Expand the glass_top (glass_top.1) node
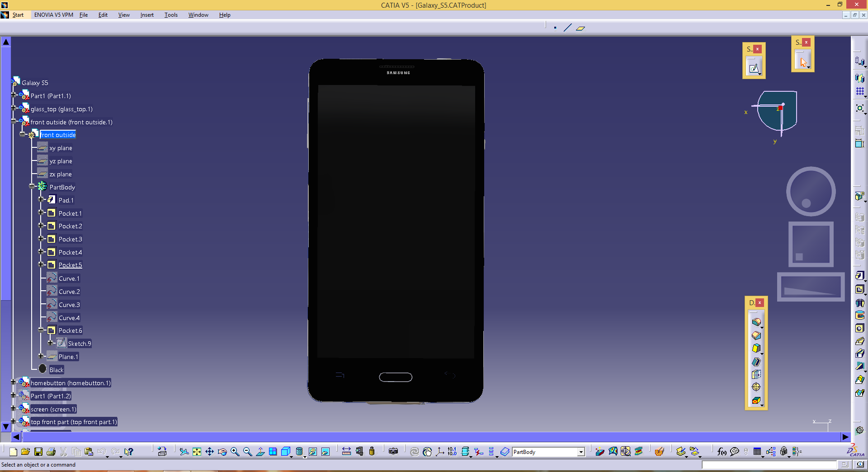This screenshot has width=868, height=472. coord(14,108)
